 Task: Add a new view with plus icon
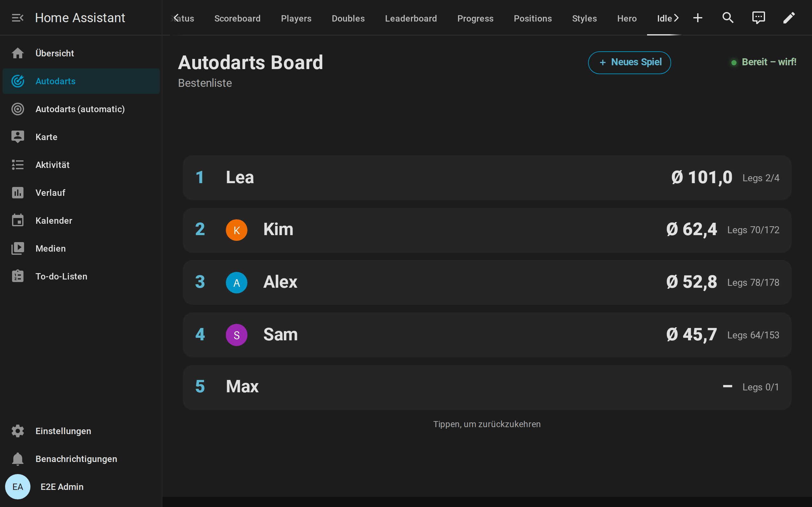pos(697,18)
